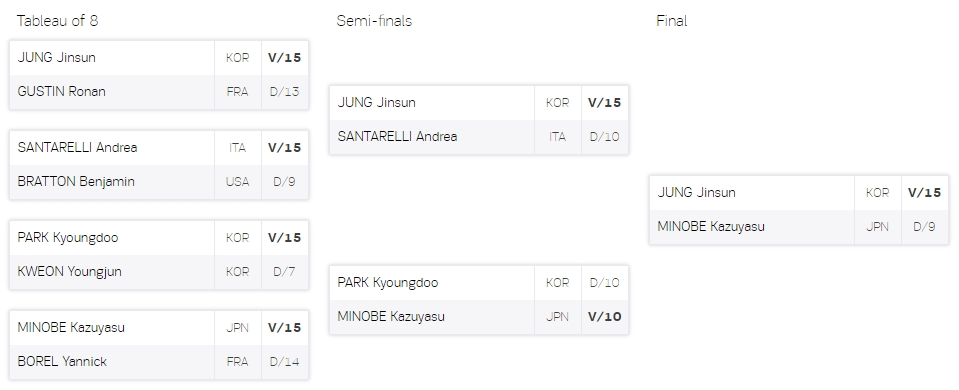Select JUNG Jinsun in the Semi-finals
Screen dimensions: 959x390
click(x=376, y=102)
